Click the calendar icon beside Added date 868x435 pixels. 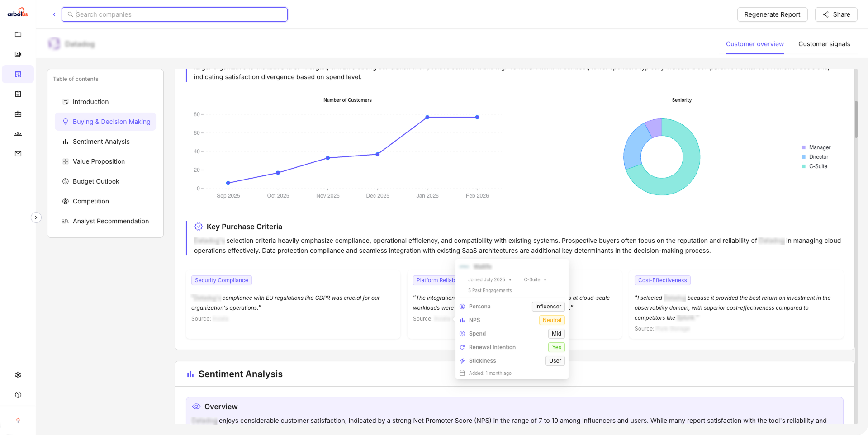[x=462, y=374]
